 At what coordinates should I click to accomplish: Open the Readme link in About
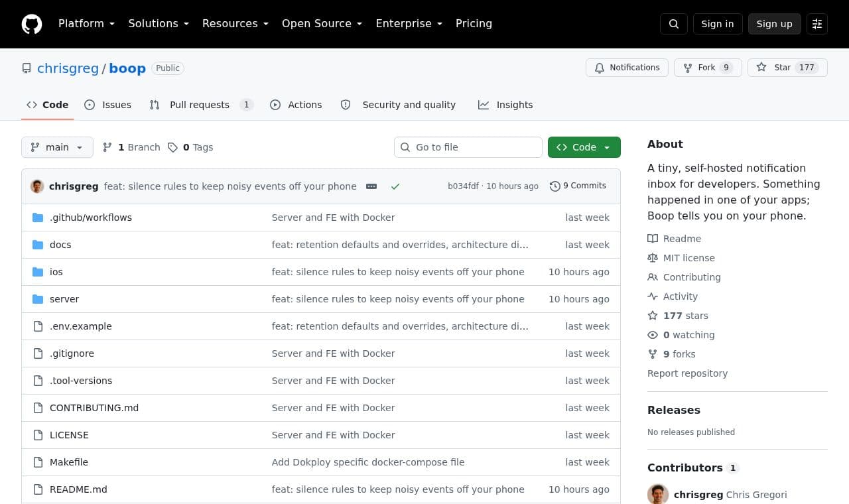coord(675,239)
